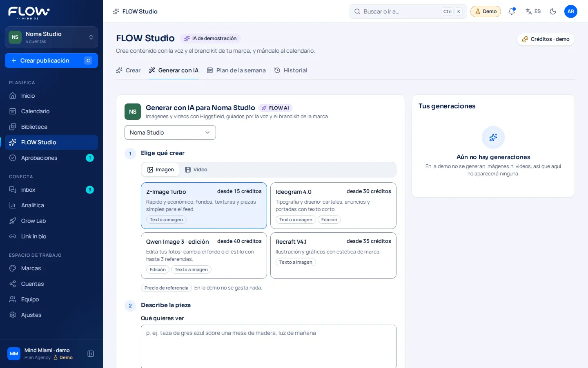Image resolution: width=588 pixels, height=368 pixels.
Task: Open Plan de la semana tab
Action: click(x=236, y=70)
